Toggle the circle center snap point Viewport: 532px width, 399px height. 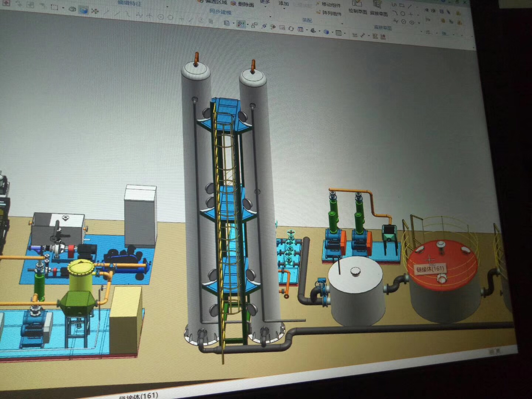click(x=161, y=17)
